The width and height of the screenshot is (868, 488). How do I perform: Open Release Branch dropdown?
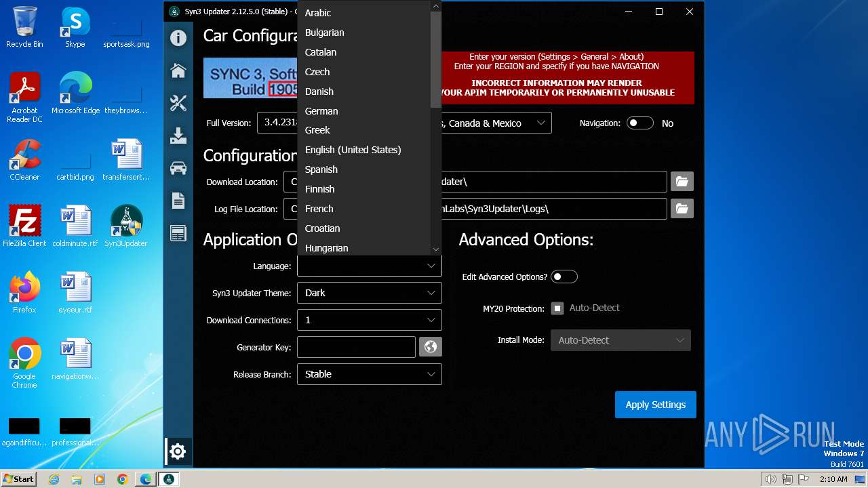point(370,374)
